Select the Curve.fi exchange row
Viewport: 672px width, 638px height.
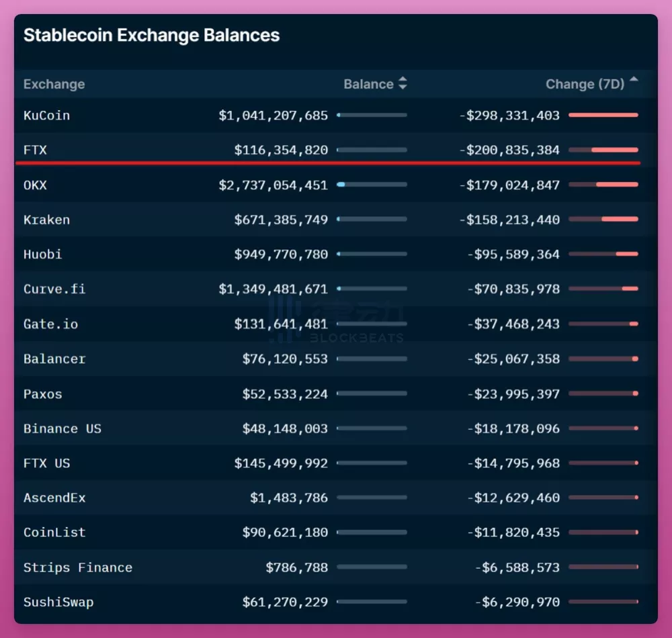pos(336,289)
